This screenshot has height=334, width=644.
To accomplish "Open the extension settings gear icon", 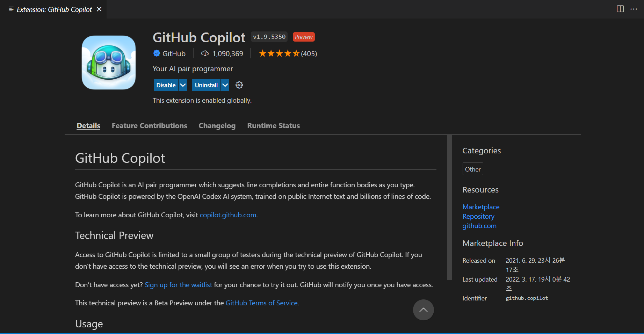I will [239, 85].
